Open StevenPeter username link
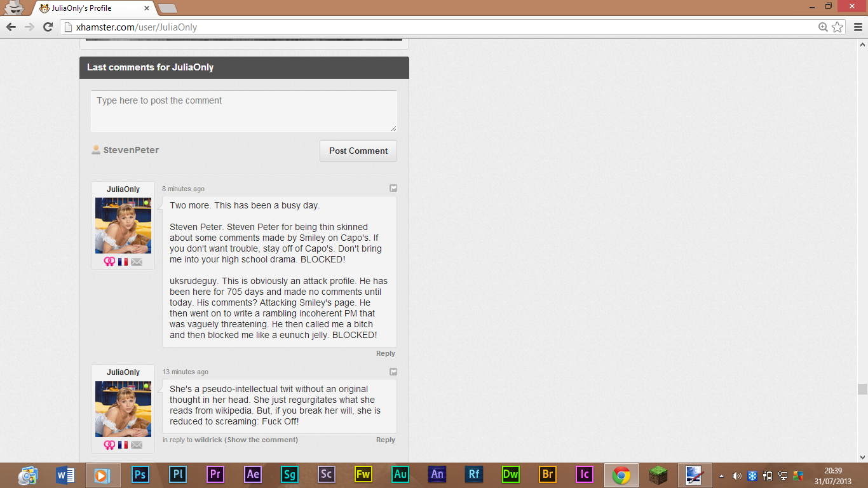 pyautogui.click(x=131, y=150)
